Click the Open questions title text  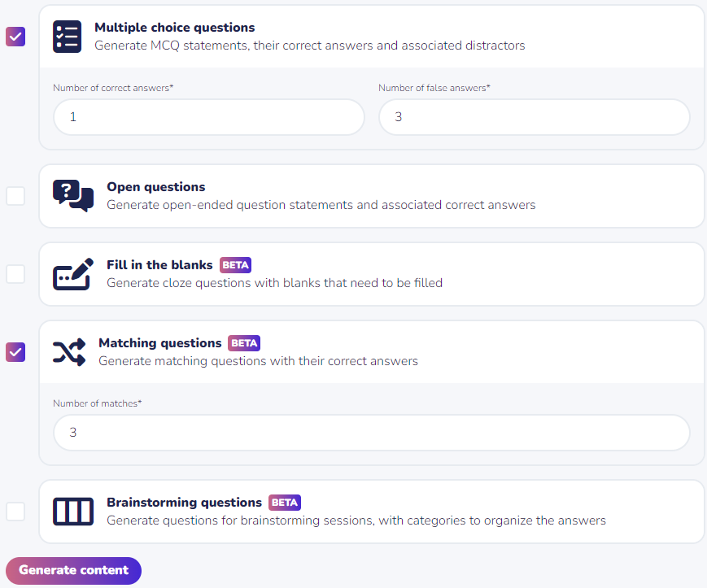[156, 187]
